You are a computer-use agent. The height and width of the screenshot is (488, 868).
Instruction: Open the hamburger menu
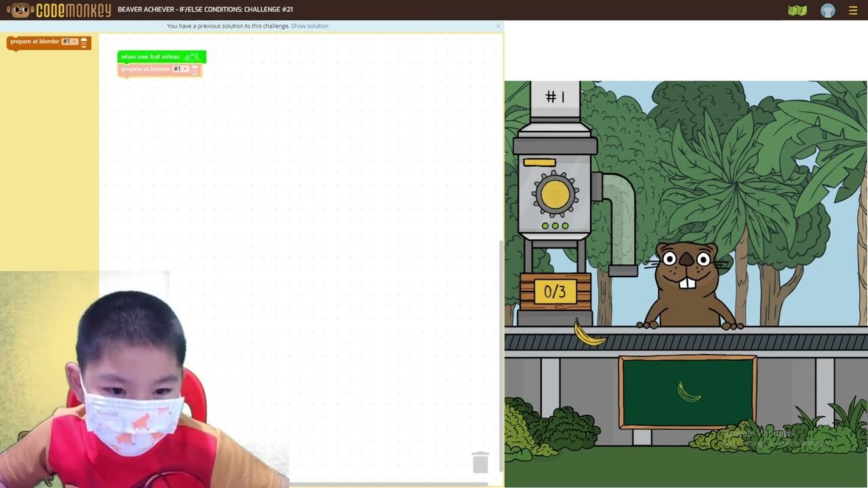(x=853, y=10)
